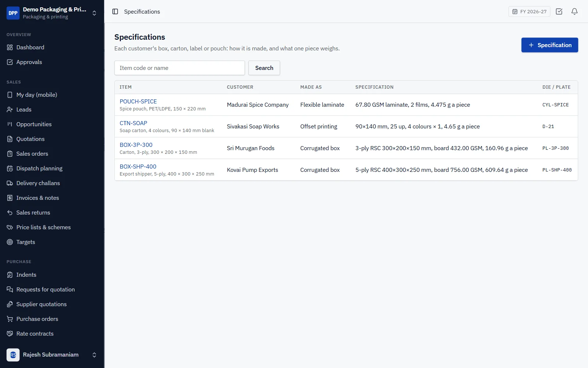Image resolution: width=588 pixels, height=368 pixels.
Task: Toggle the sidebar panel icon
Action: [115, 11]
